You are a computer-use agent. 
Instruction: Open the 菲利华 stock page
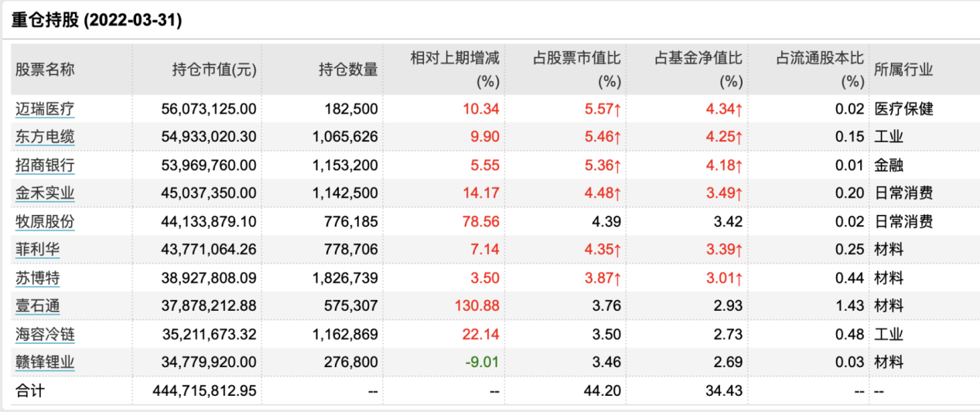click(x=38, y=250)
